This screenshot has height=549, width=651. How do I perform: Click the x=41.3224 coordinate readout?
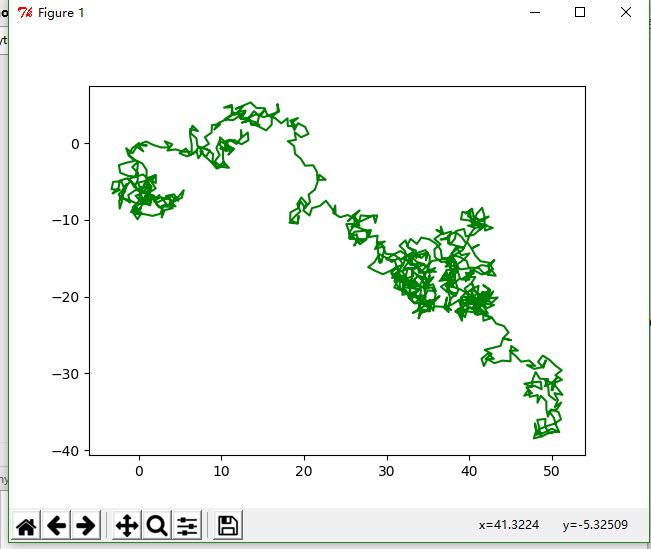509,525
